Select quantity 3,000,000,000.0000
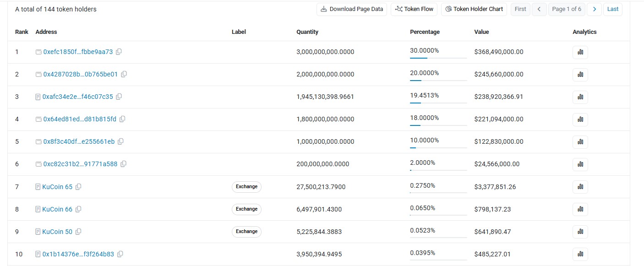 tap(325, 52)
